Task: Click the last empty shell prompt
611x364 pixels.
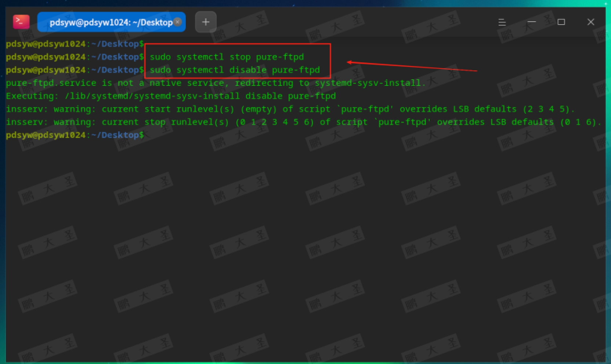Action: (x=73, y=135)
